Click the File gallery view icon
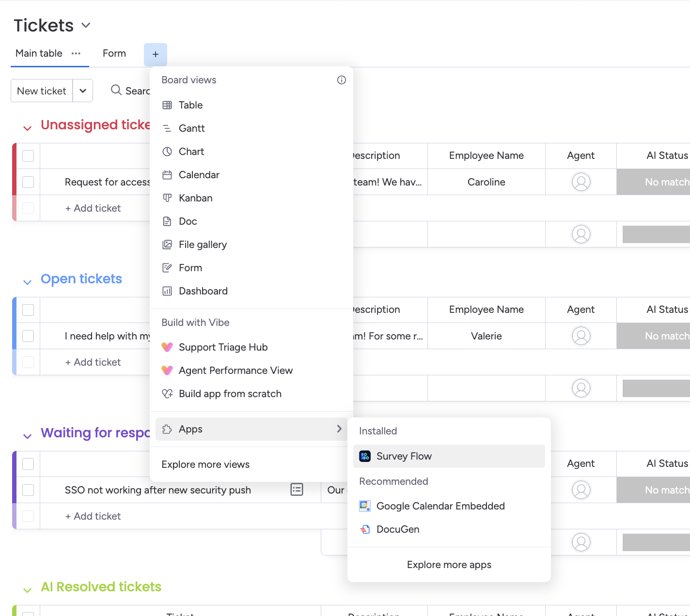Image resolution: width=690 pixels, height=616 pixels. point(167,245)
